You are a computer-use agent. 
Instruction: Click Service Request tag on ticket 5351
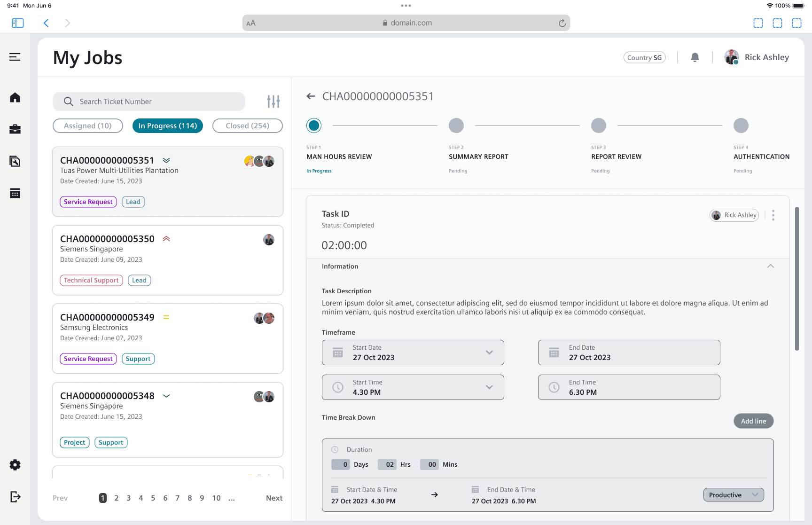pyautogui.click(x=88, y=202)
